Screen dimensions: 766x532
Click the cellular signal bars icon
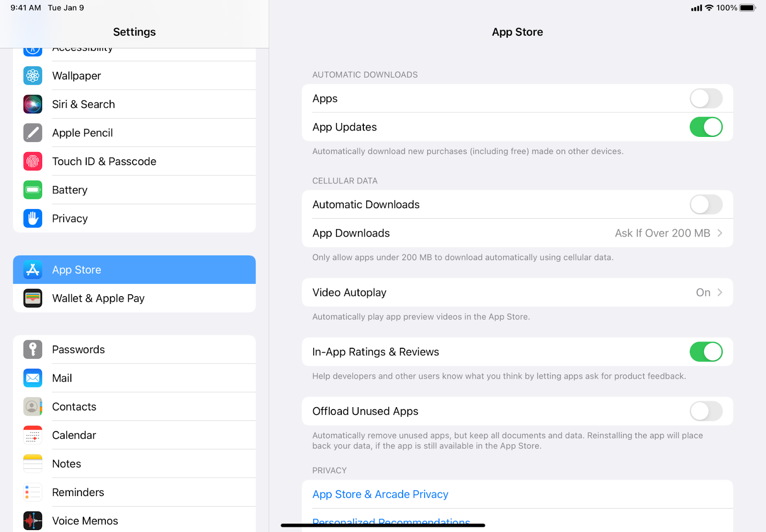[x=697, y=8]
